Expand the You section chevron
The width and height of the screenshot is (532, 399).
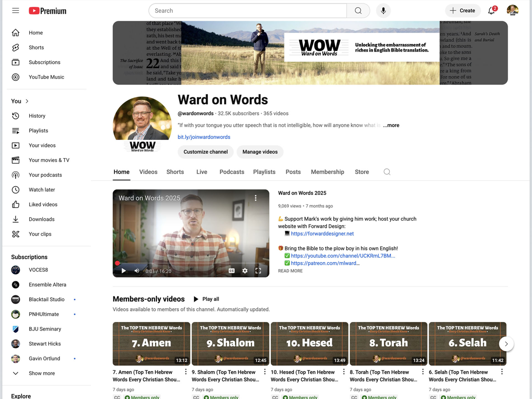pyautogui.click(x=27, y=101)
